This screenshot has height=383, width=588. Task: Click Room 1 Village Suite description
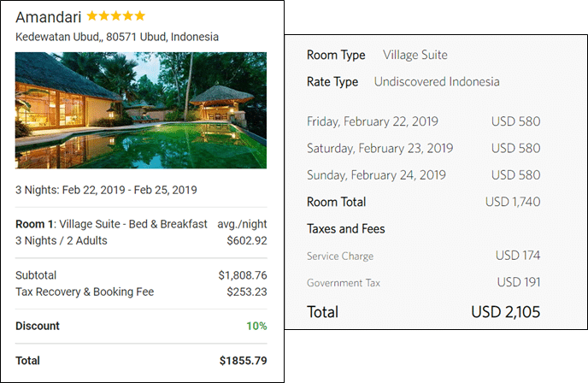point(111,224)
